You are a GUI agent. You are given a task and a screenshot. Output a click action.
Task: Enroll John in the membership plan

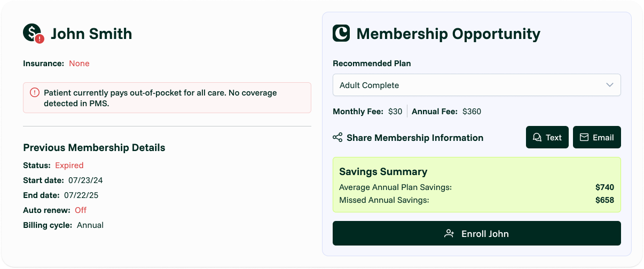click(476, 233)
